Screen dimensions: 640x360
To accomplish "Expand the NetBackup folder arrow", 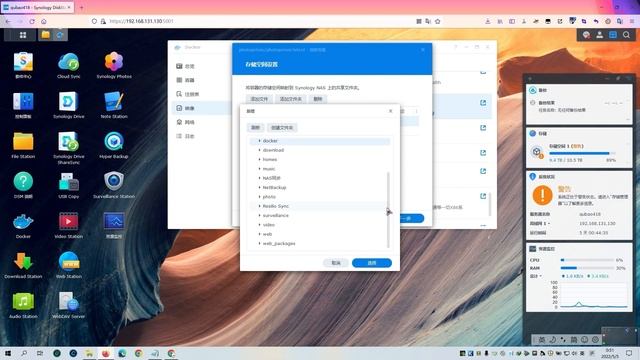I will (x=259, y=187).
